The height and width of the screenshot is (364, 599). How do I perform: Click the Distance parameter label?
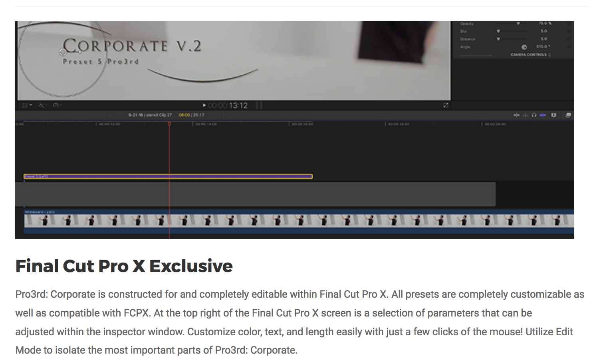click(468, 39)
